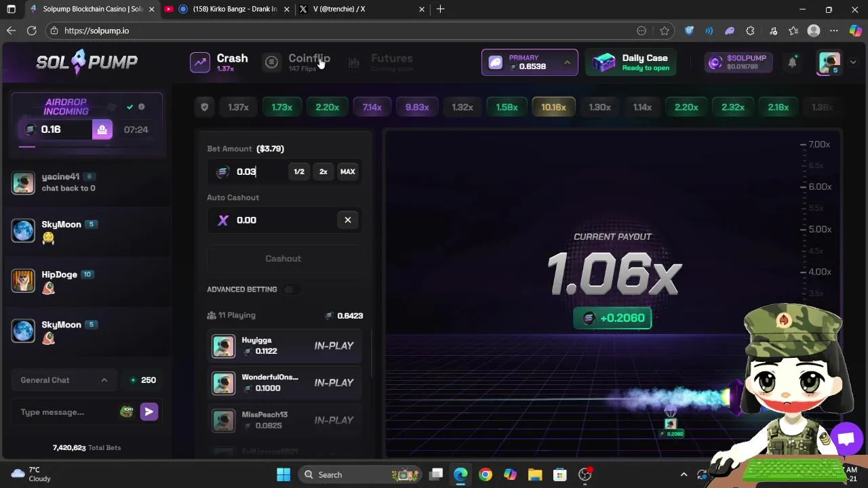Open the Phantom wallet ghost extension
Viewport: 868px width, 488px height.
click(x=730, y=30)
